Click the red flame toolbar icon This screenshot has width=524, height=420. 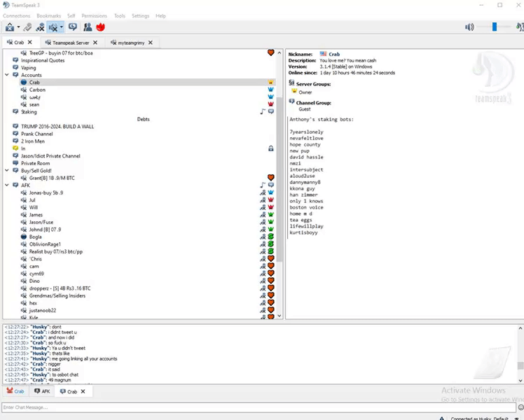coord(101,27)
